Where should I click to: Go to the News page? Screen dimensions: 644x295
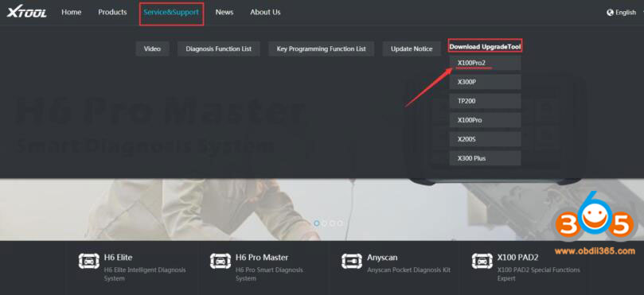(x=224, y=12)
